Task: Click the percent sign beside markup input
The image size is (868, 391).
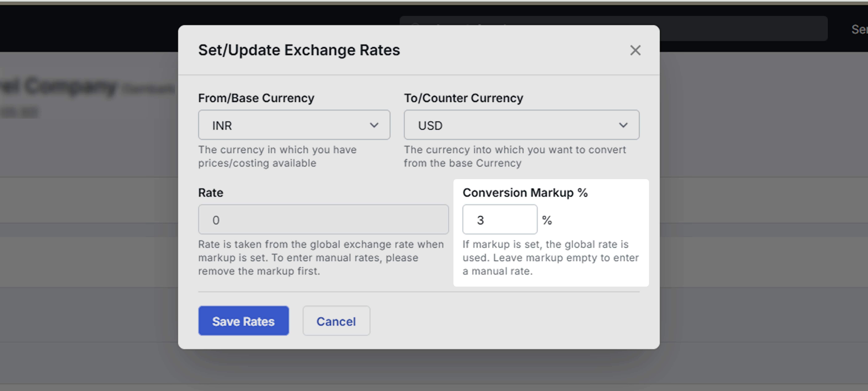Action: click(x=547, y=220)
